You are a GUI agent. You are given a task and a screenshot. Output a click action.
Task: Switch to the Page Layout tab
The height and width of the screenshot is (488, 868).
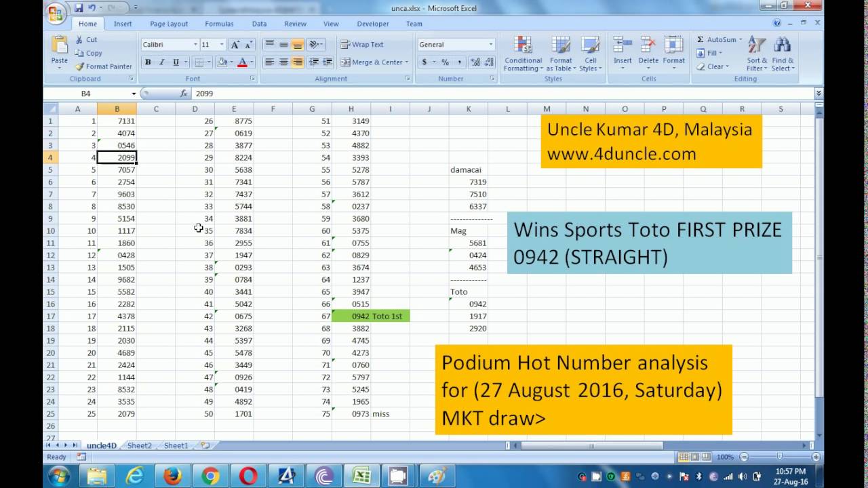click(x=169, y=24)
